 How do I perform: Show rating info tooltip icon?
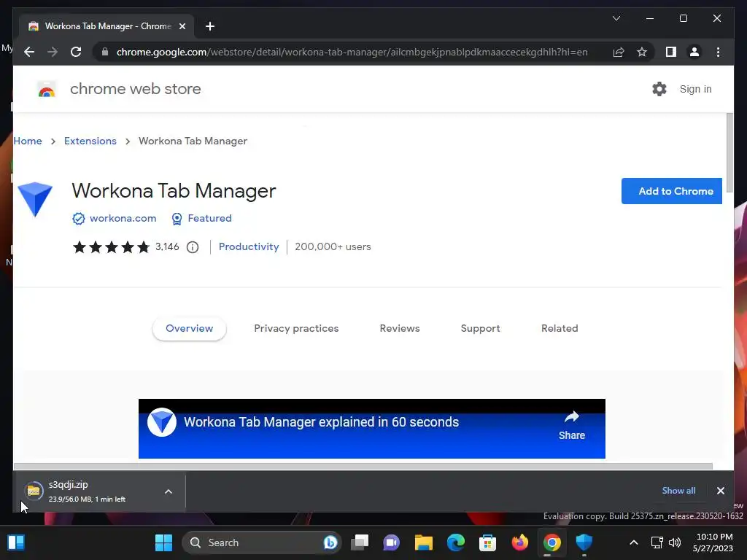[193, 247]
